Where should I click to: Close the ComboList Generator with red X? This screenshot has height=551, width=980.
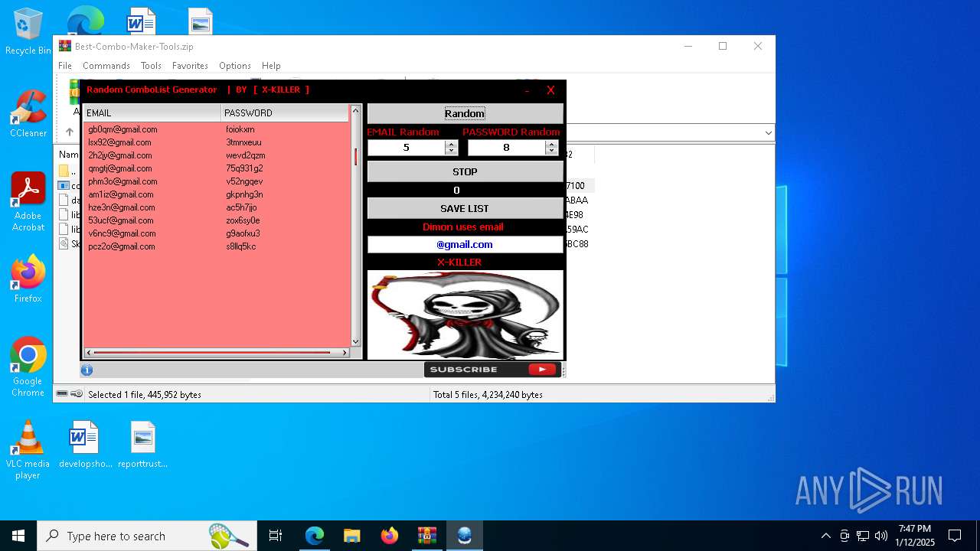[x=550, y=90]
